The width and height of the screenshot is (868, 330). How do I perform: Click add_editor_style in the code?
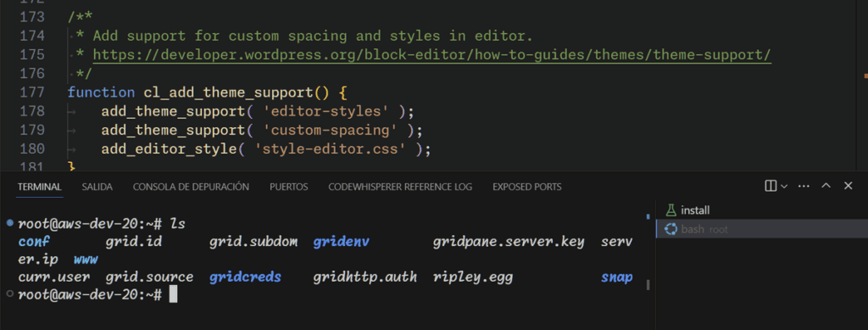pyautogui.click(x=169, y=149)
